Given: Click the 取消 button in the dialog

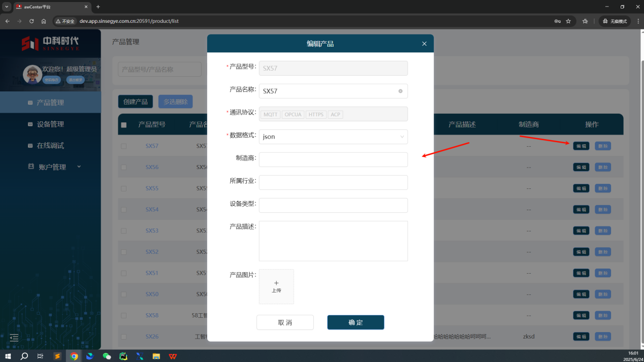Looking at the screenshot, I should point(285,322).
